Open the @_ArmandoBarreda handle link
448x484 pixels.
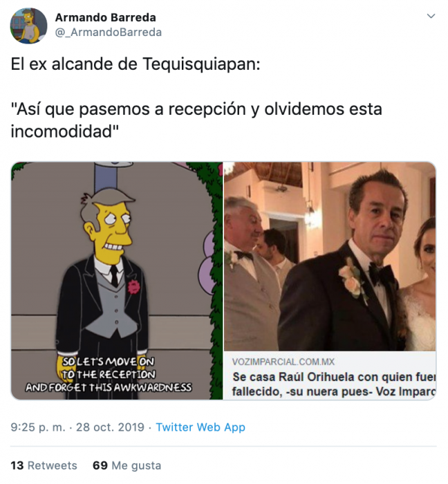coord(109,32)
